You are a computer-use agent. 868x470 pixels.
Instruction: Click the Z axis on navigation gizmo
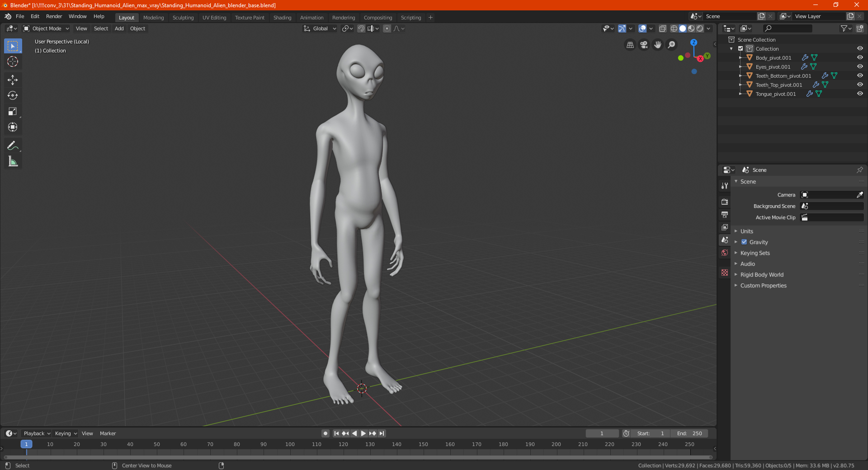(x=693, y=42)
